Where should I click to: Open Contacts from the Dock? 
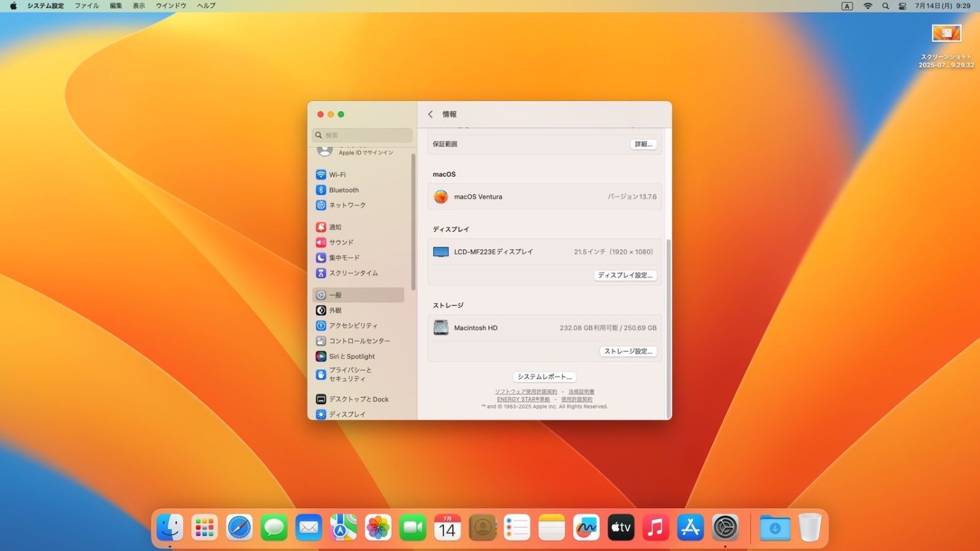pos(483,527)
